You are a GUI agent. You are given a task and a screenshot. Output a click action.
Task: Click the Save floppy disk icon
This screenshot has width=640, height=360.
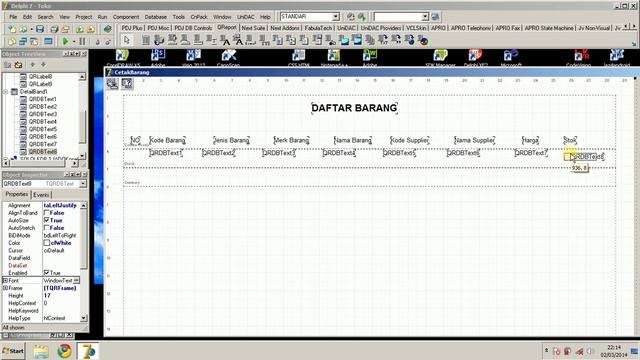pyautogui.click(x=40, y=29)
